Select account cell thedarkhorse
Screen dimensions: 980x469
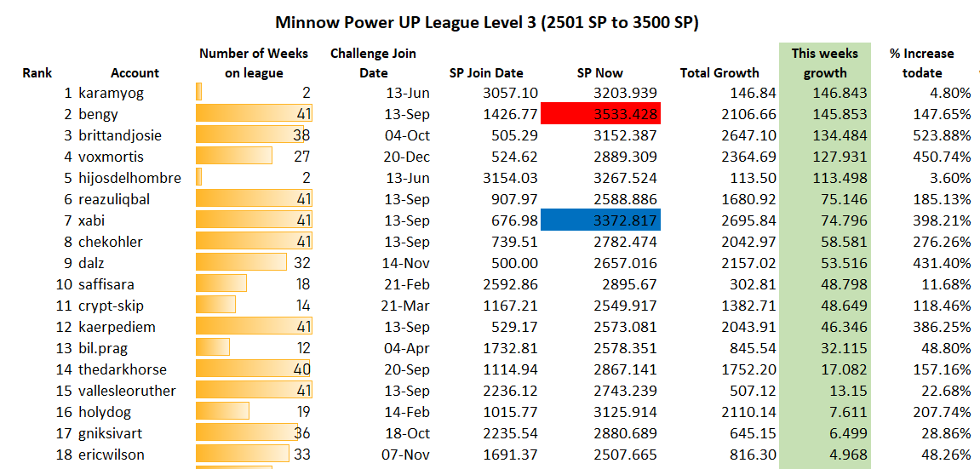[123, 369]
